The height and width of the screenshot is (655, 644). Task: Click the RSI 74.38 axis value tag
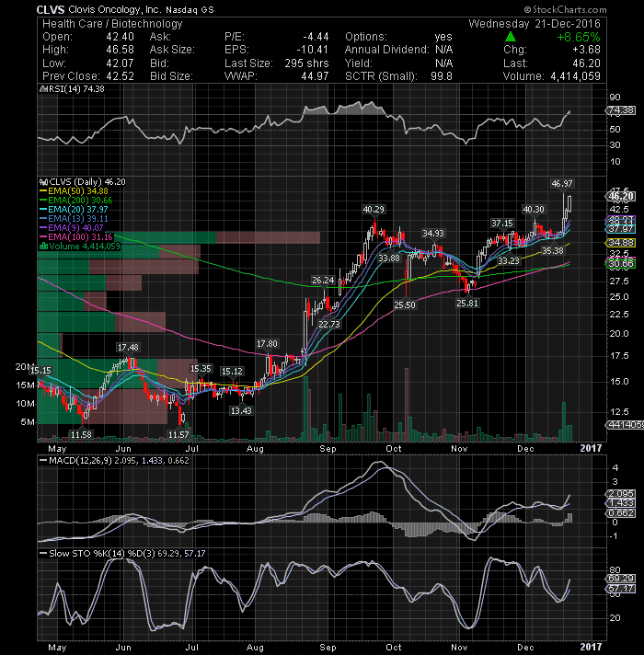pyautogui.click(x=621, y=110)
